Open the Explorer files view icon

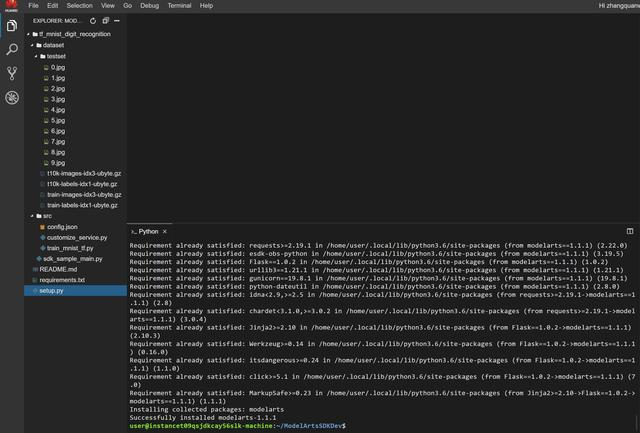pos(12,26)
